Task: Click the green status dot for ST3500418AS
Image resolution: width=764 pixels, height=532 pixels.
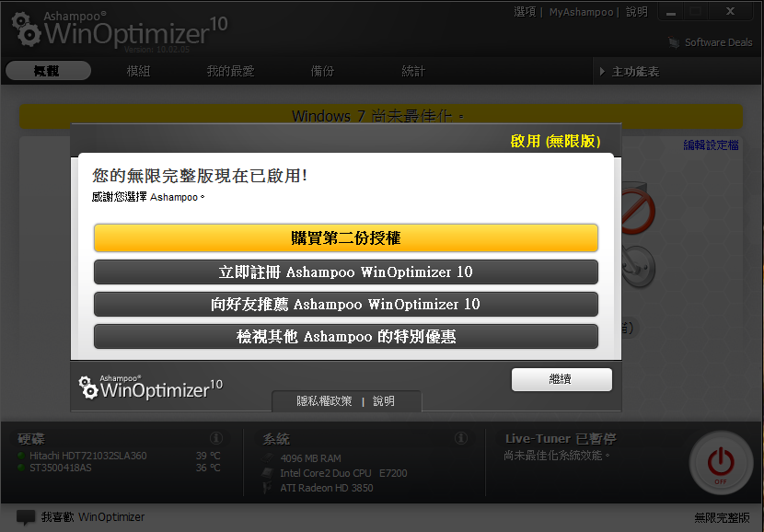Action: (x=21, y=468)
